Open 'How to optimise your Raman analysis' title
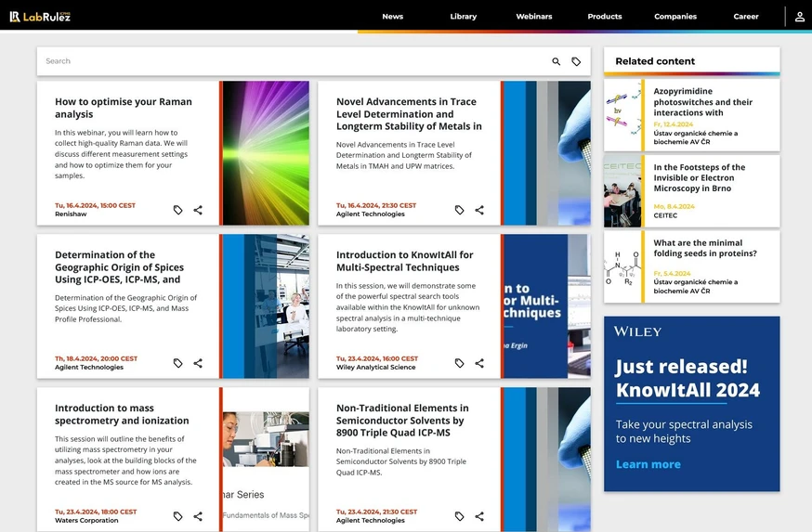This screenshot has height=532, width=812. pos(124,108)
